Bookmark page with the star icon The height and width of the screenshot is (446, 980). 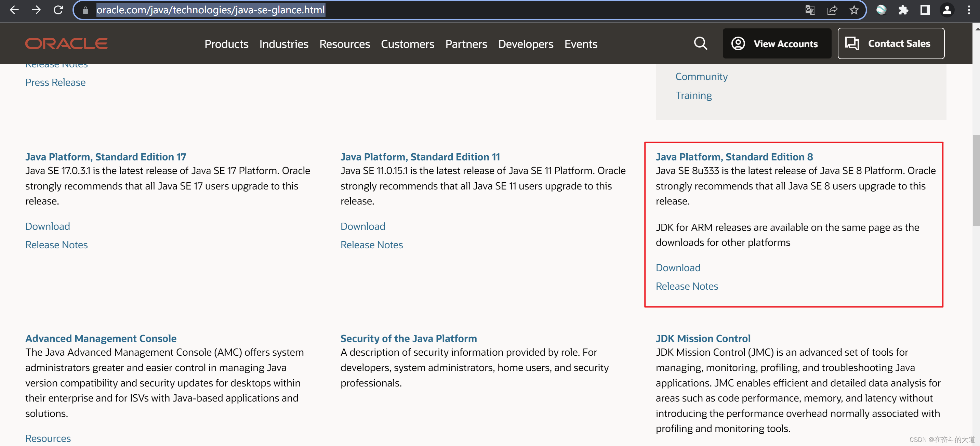854,10
